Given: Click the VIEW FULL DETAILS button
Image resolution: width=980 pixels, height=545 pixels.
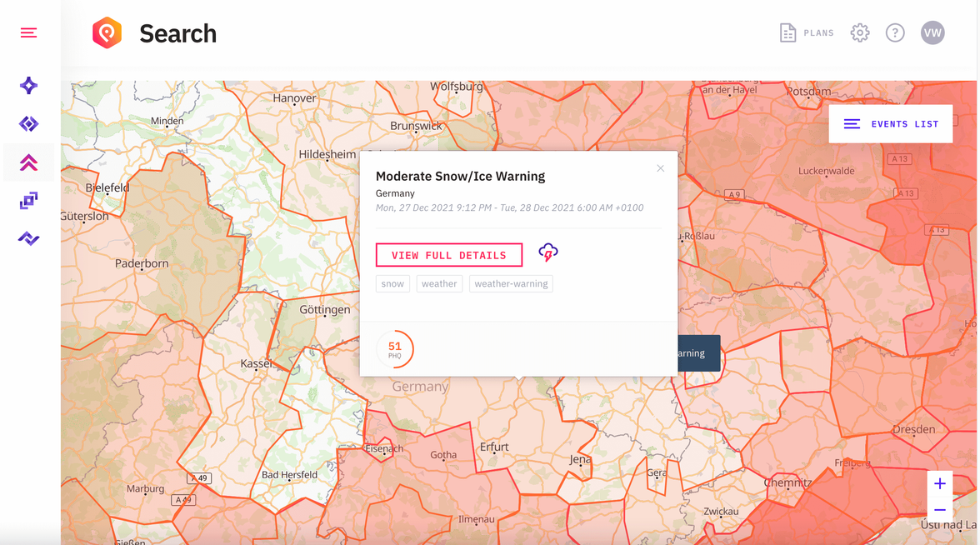Looking at the screenshot, I should pyautogui.click(x=449, y=255).
